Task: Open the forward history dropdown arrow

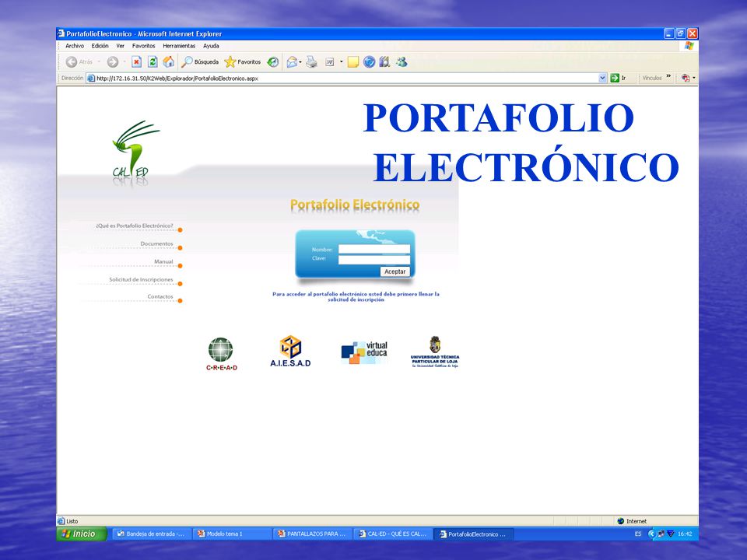Action: coord(124,62)
